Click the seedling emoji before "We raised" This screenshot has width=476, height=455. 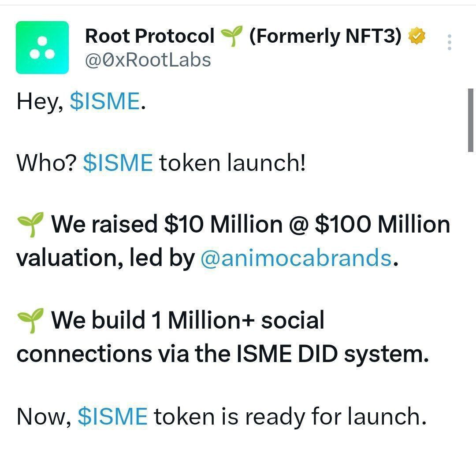30,225
